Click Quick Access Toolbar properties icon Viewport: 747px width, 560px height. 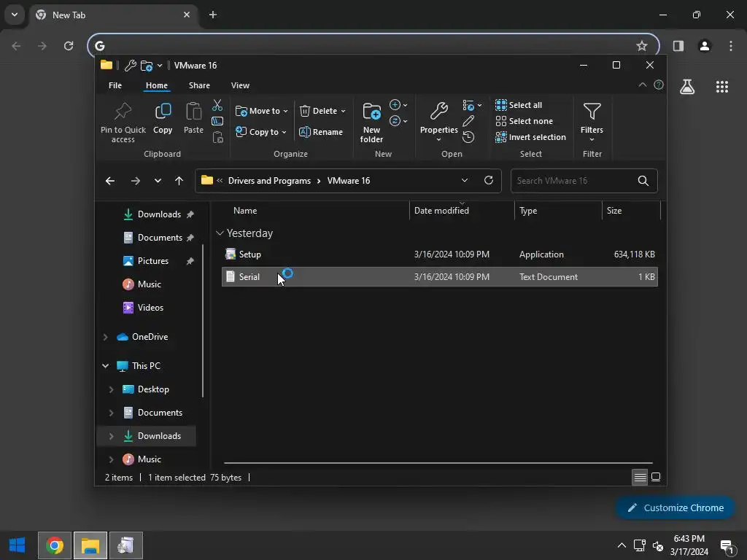click(x=130, y=65)
